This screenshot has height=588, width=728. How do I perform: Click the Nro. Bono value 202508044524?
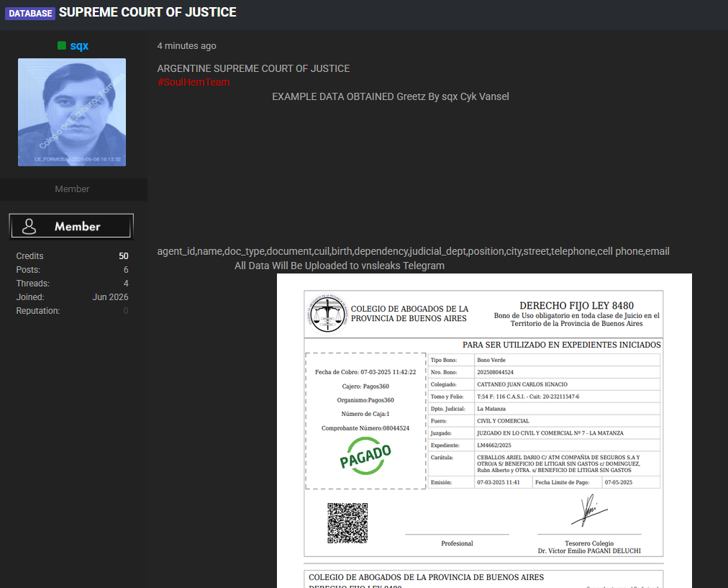tap(496, 372)
